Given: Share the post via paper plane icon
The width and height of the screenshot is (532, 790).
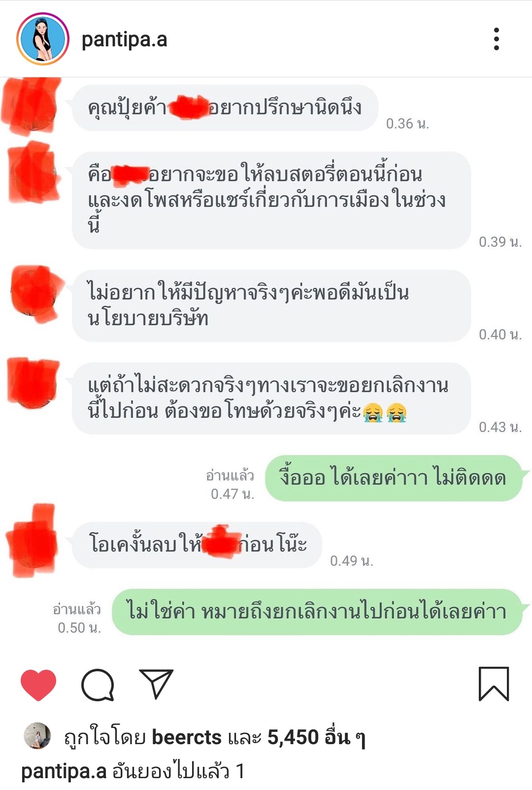Looking at the screenshot, I should pos(156,684).
